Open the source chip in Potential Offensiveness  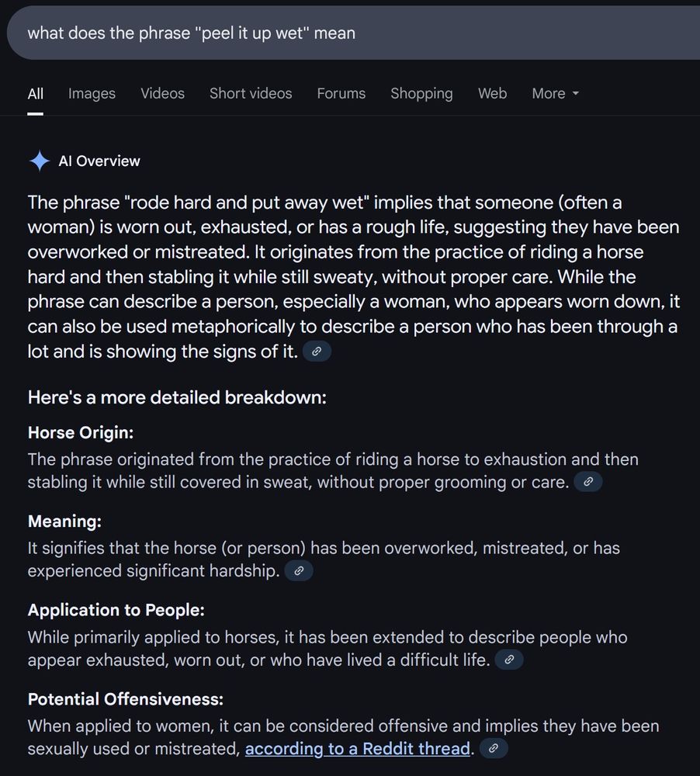[x=492, y=748]
